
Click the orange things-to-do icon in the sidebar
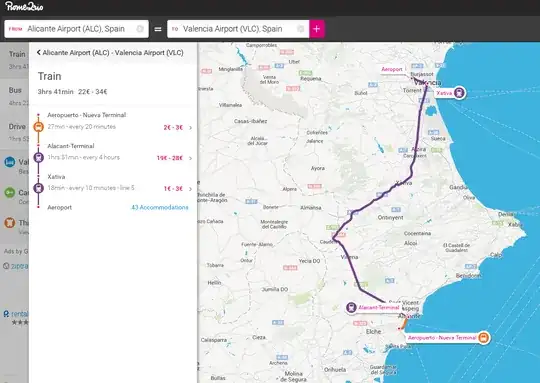[10, 222]
